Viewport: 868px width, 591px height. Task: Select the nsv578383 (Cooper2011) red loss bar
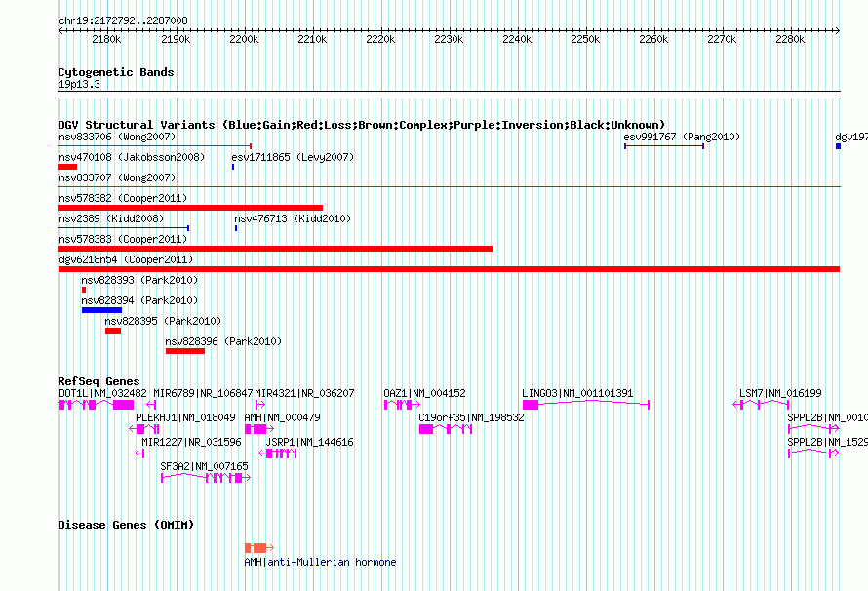tap(275, 249)
